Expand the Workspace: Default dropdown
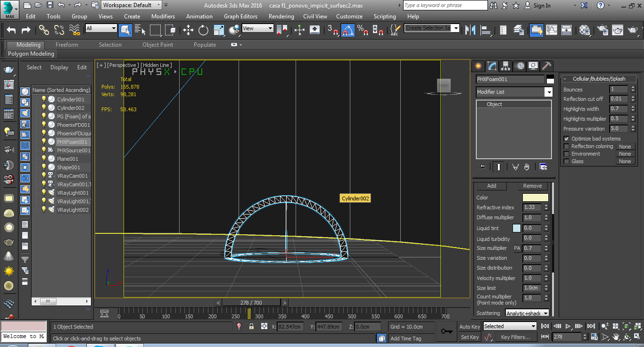This screenshot has height=347, width=644. 132,5
